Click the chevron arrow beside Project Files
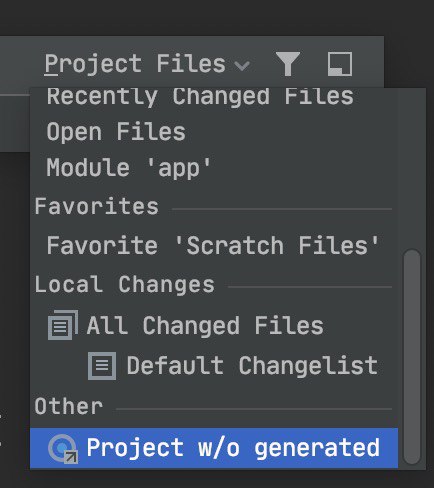Screen dimensions: 434x488 [242, 66]
